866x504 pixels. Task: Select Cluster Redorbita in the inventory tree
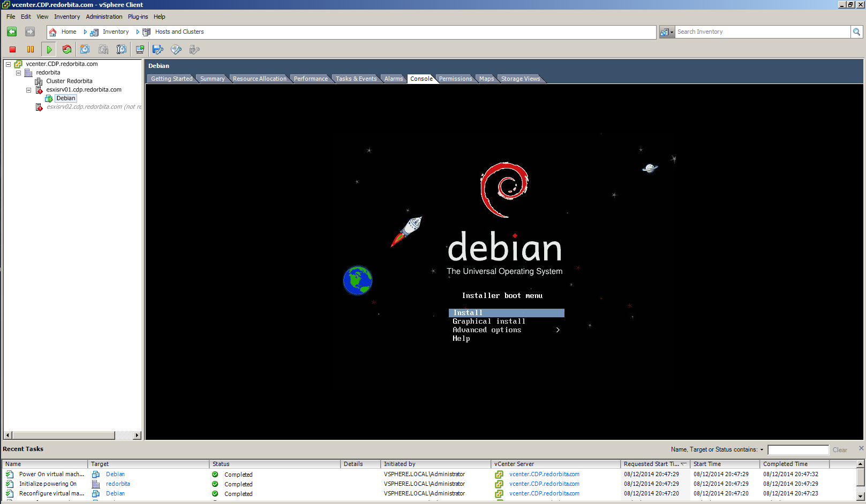pos(69,81)
